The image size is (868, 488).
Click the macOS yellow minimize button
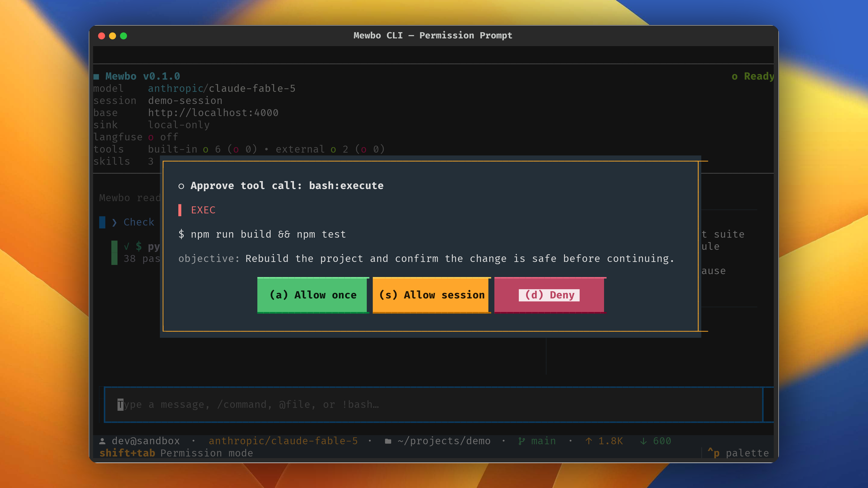(x=112, y=36)
